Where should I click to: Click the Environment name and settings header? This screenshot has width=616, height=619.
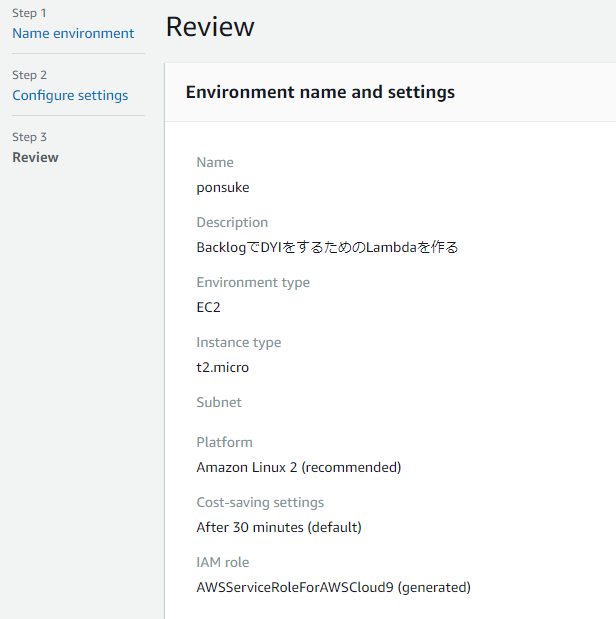[320, 92]
